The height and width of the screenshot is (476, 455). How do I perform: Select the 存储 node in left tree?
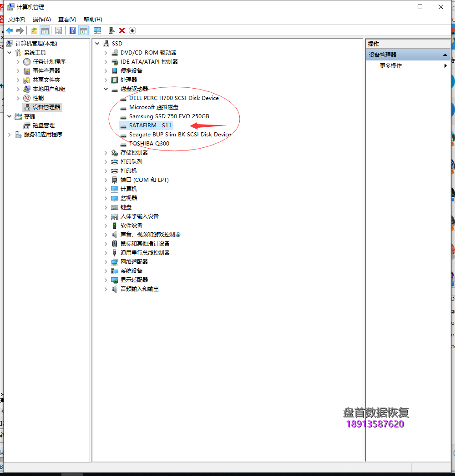[x=30, y=116]
